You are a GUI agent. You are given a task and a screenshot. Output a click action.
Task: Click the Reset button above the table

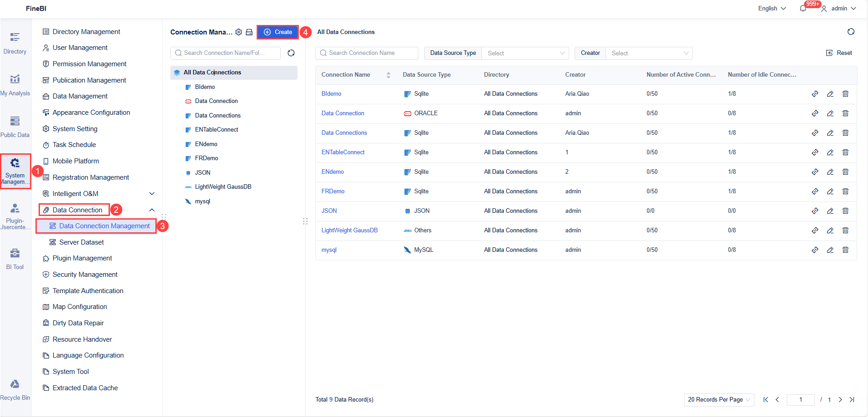840,53
